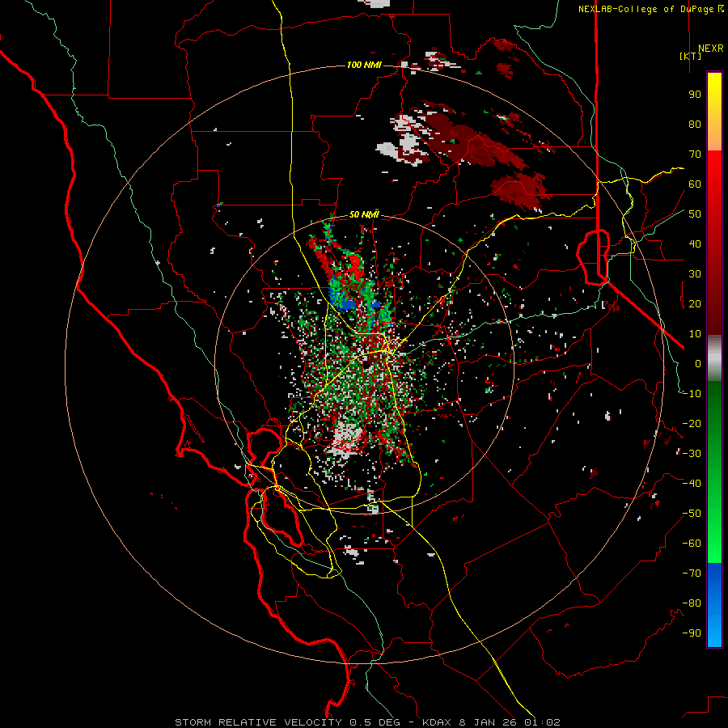Click the -90 value on velocity scale
Image resolution: width=728 pixels, height=728 pixels.
(x=692, y=633)
